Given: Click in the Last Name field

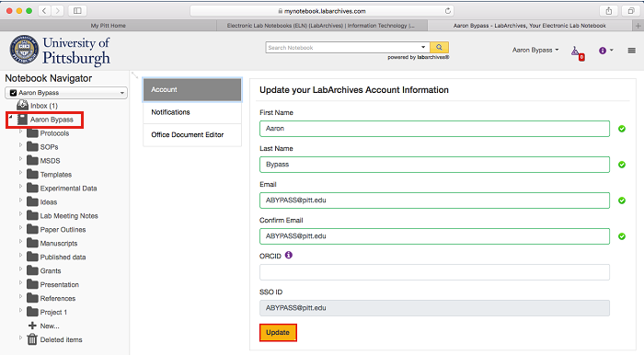Looking at the screenshot, I should 434,165.
